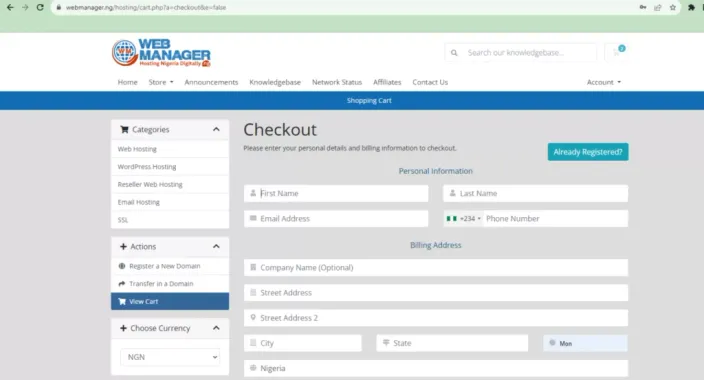Open the Store dropdown menu

161,82
